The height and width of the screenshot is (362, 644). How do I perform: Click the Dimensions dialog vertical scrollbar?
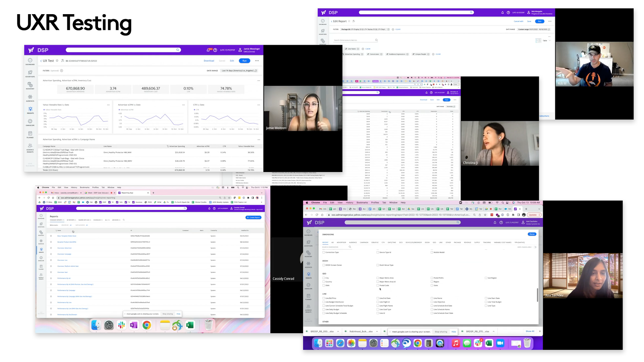pos(537,295)
